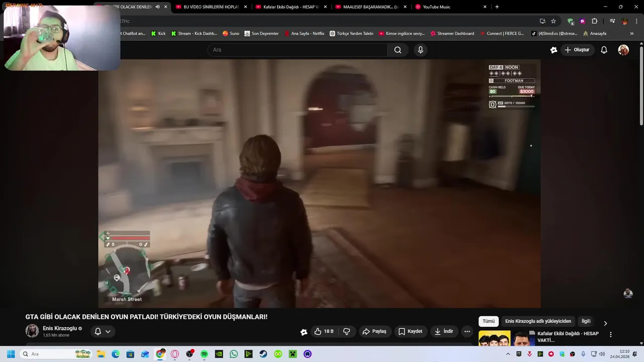Image resolution: width=644 pixels, height=362 pixels.
Task: Click the Oluştur create button
Action: click(x=577, y=50)
